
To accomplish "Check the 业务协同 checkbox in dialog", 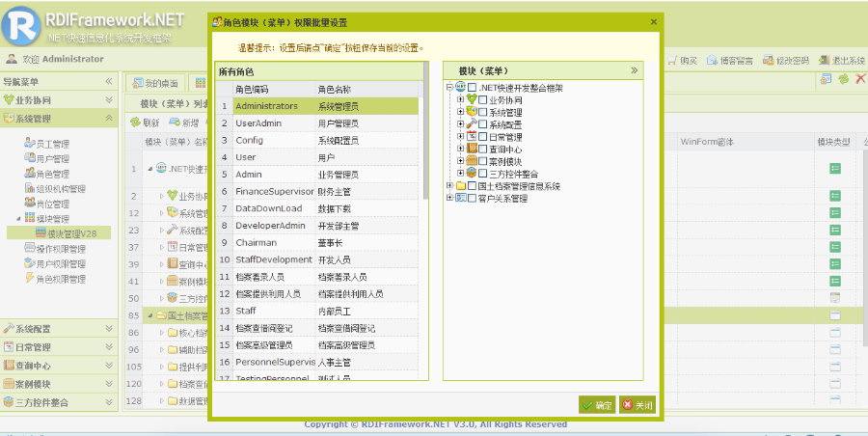I will click(483, 100).
